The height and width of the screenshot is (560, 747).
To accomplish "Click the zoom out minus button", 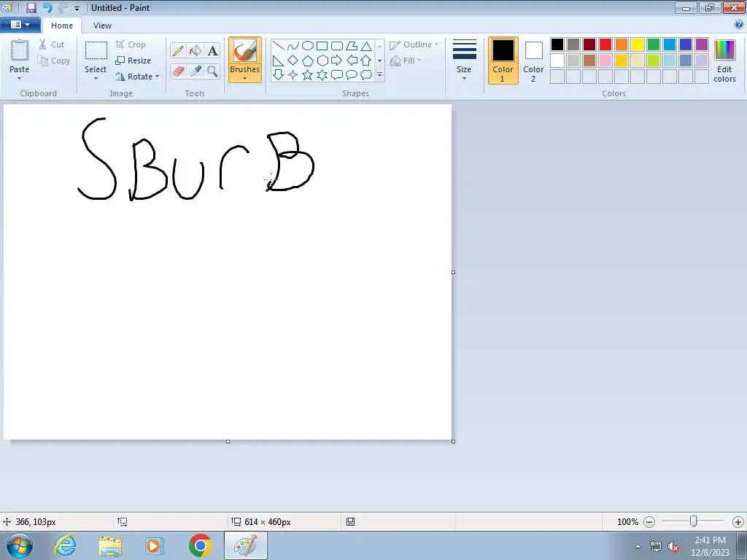I will (x=649, y=522).
